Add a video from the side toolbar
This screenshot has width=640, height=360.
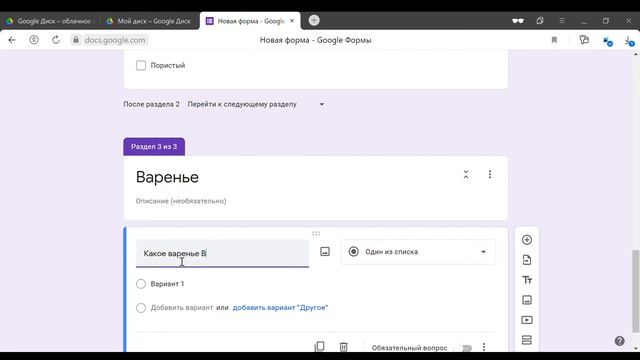point(527,320)
